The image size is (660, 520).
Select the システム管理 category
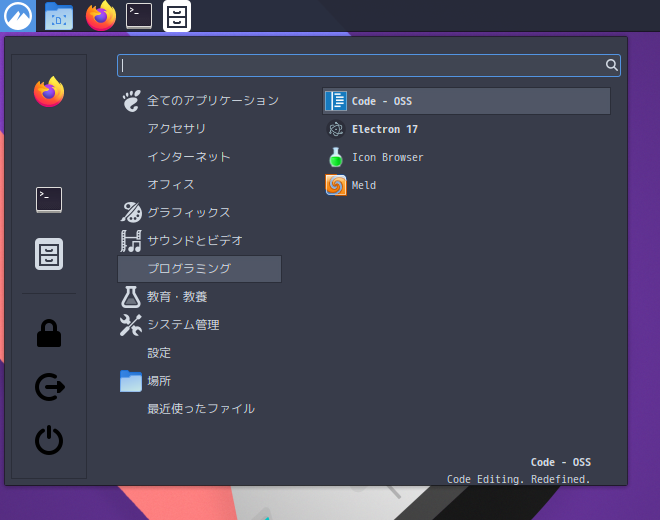[200, 325]
